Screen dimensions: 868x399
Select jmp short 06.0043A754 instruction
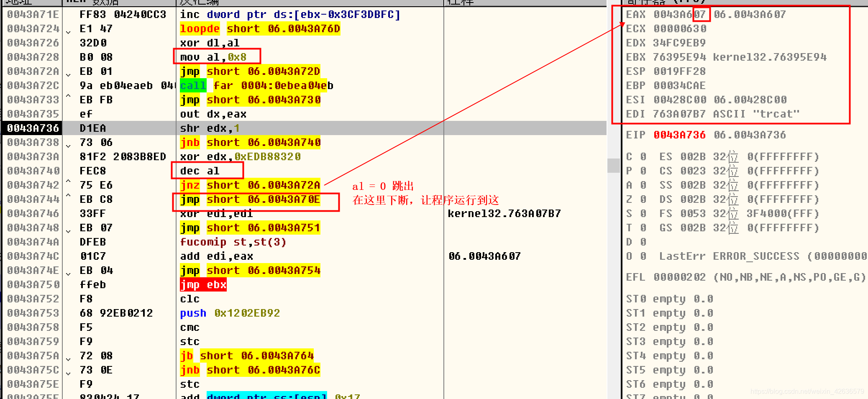pos(250,271)
